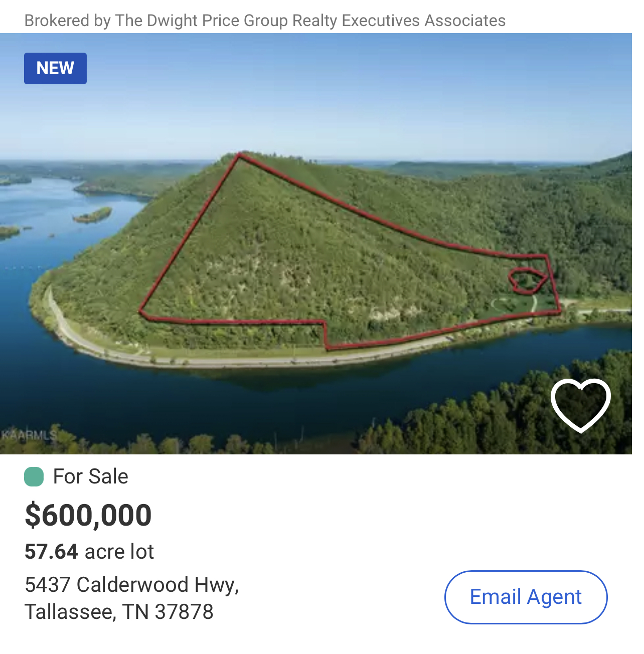Click the KAARMLS watermark on photo
Screen dimensions: 644x654
tap(29, 434)
